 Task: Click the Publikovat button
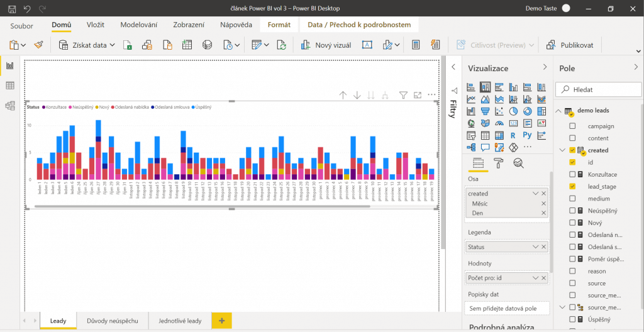click(569, 45)
